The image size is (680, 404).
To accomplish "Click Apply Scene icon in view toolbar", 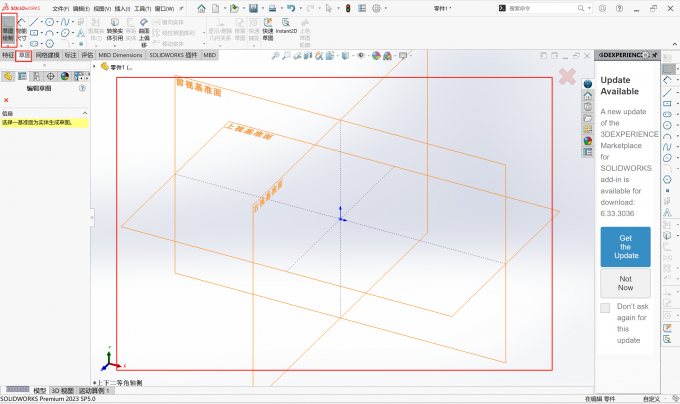I will coord(387,55).
